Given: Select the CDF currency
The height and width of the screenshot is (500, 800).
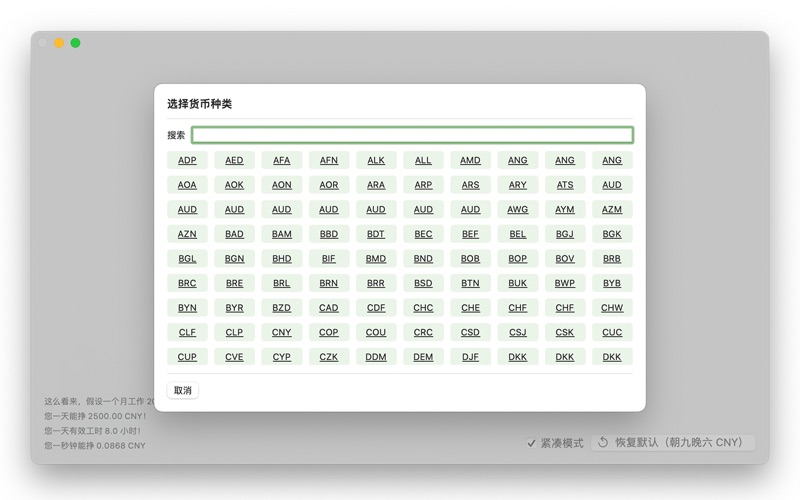Looking at the screenshot, I should point(376,308).
